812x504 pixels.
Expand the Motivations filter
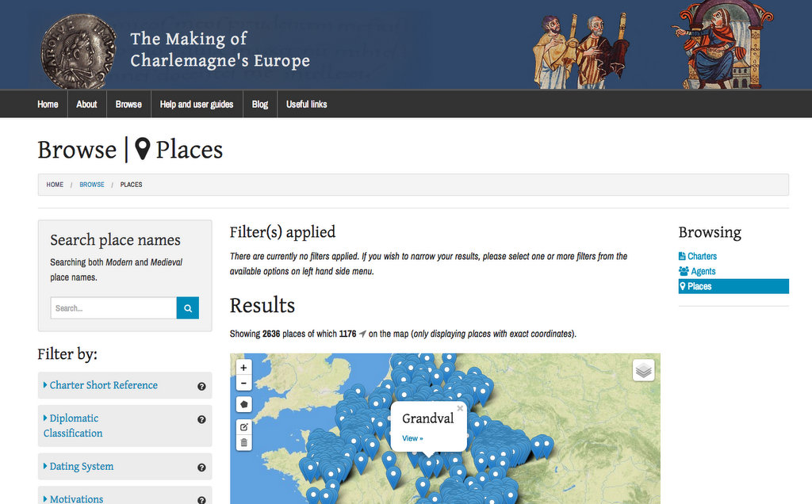click(74, 498)
